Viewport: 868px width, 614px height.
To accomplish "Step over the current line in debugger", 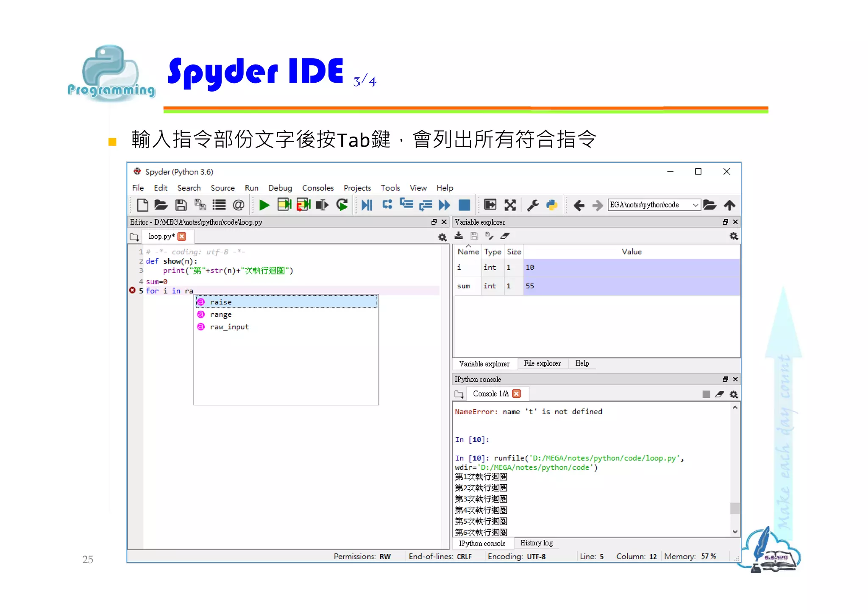I will (387, 204).
